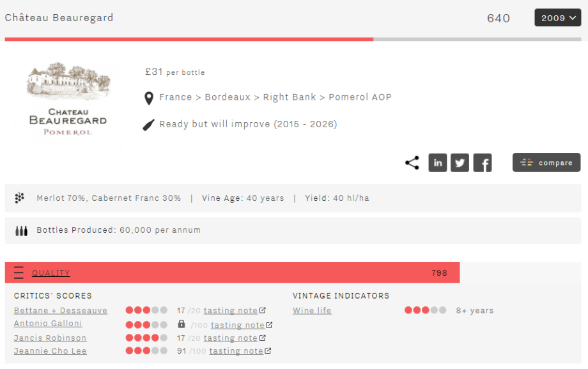Open Jancis Robinson critic link

pyautogui.click(x=50, y=338)
